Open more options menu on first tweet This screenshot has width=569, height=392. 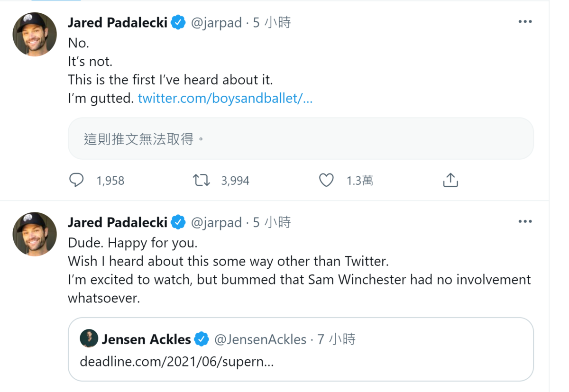click(525, 22)
